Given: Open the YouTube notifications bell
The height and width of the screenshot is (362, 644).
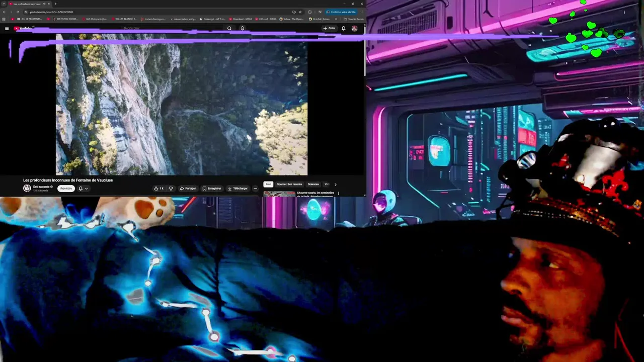Looking at the screenshot, I should pyautogui.click(x=344, y=28).
